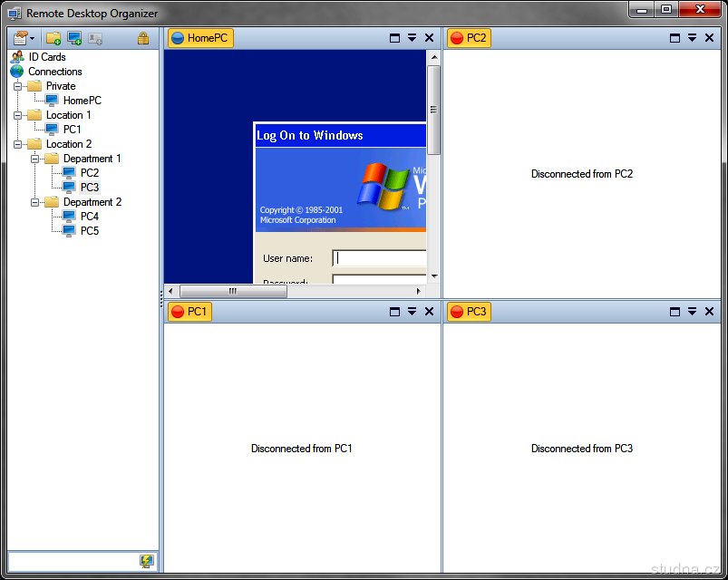Click the HomePC vertical scrollbar thumb

[433, 110]
